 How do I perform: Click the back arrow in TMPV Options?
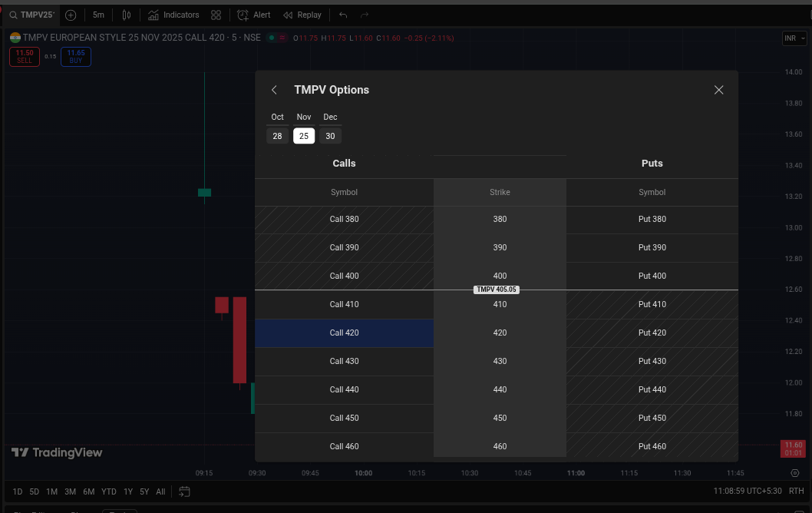(x=275, y=90)
